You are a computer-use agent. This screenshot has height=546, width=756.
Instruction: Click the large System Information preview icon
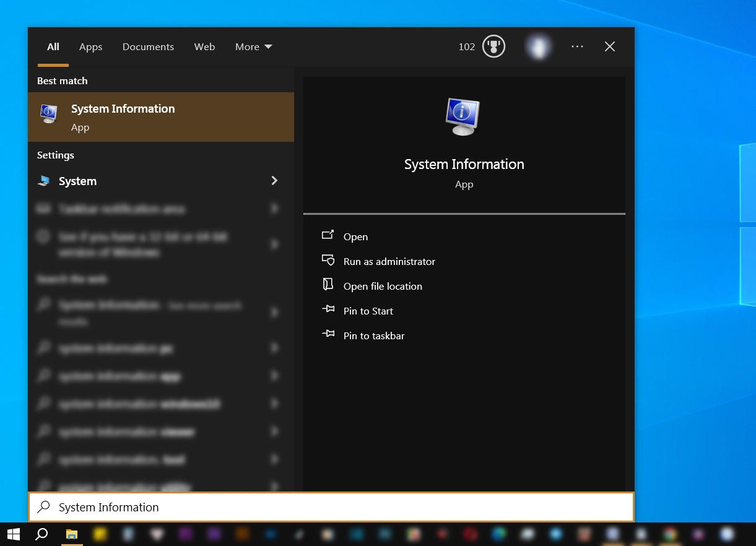click(463, 116)
